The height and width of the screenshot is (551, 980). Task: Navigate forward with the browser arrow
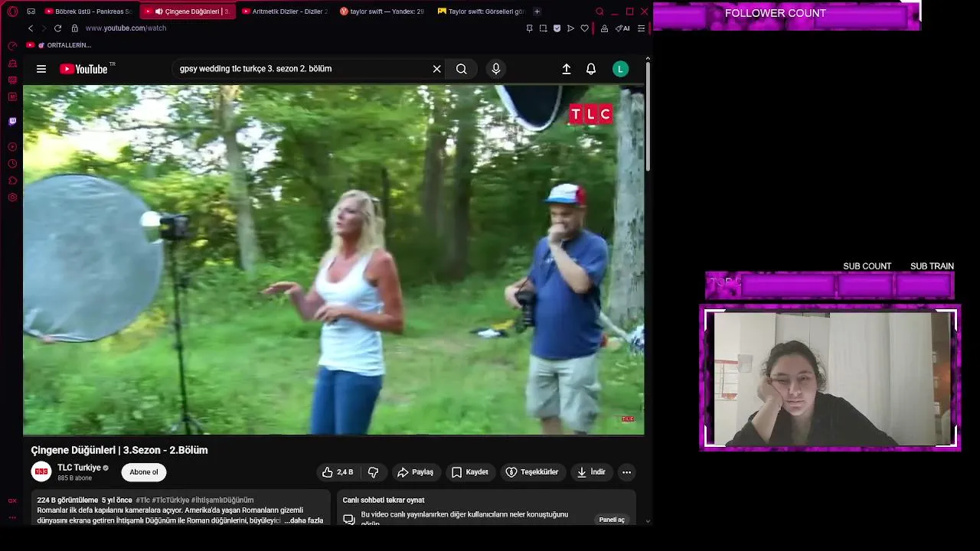tap(44, 28)
